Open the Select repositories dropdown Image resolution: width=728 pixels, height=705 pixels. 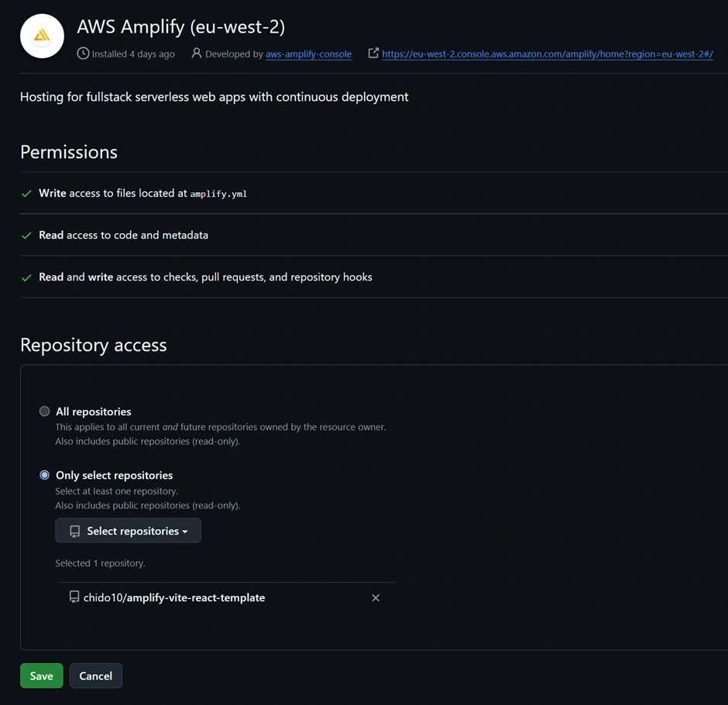[128, 531]
